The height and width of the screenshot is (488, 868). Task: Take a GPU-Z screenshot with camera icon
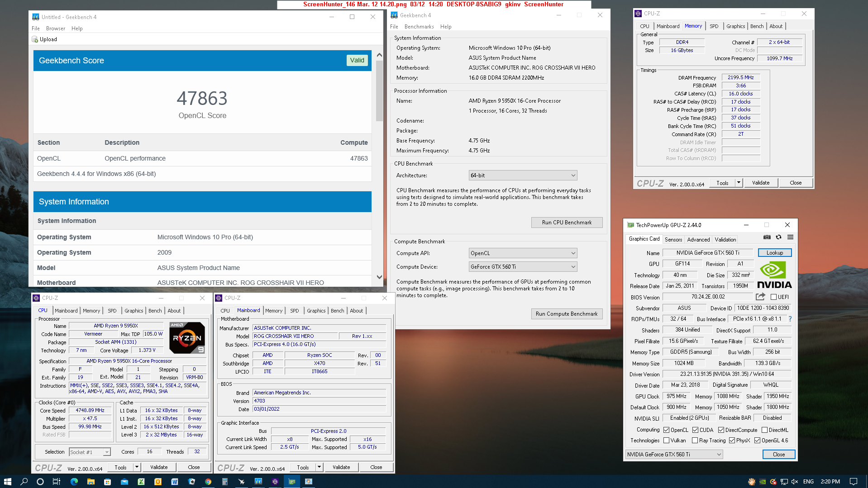767,237
